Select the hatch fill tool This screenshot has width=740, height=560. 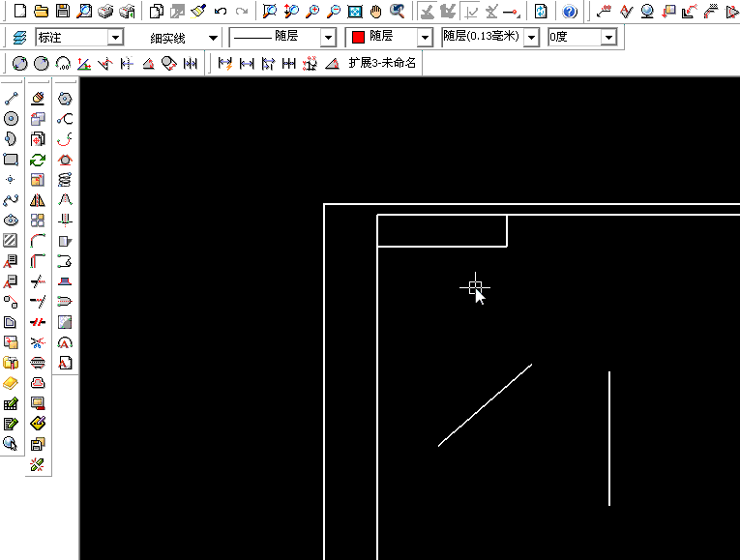point(11,241)
